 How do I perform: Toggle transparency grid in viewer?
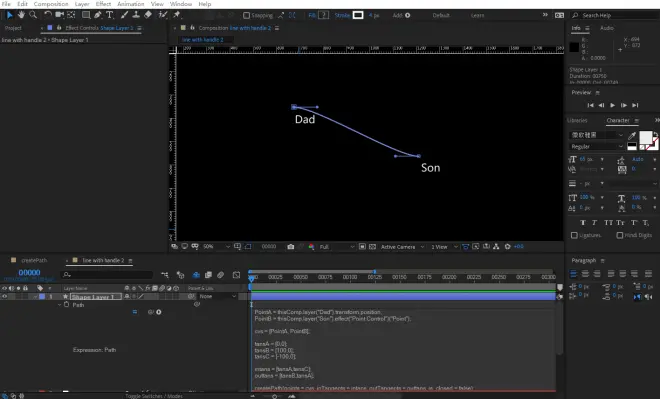coord(373,247)
